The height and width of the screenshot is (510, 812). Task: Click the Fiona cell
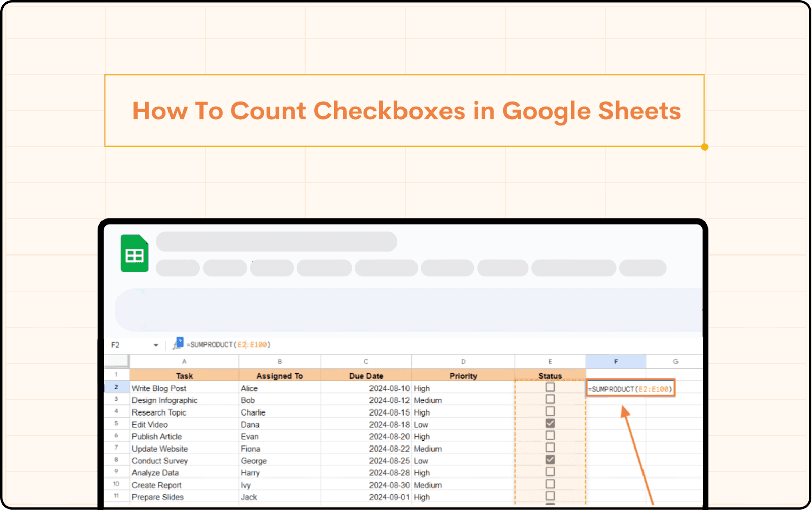click(x=280, y=449)
